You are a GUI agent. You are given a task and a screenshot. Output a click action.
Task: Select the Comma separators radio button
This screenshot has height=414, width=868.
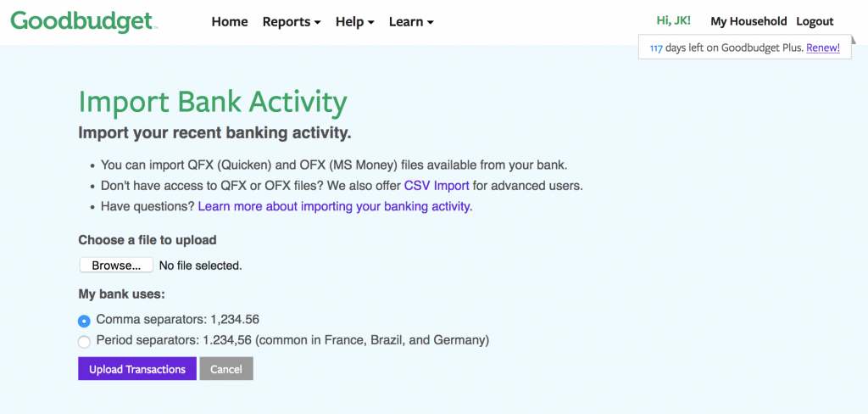click(x=84, y=321)
